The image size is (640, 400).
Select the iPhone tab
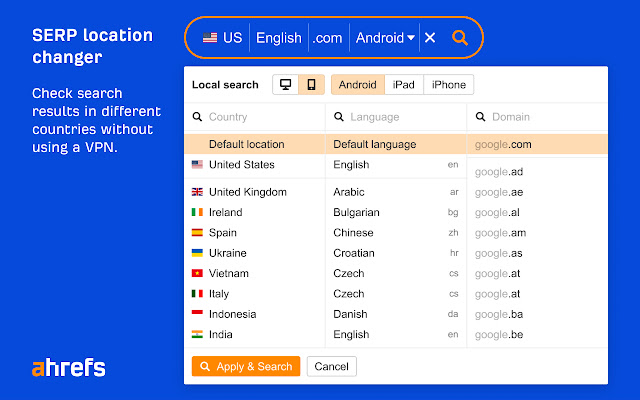tap(449, 84)
